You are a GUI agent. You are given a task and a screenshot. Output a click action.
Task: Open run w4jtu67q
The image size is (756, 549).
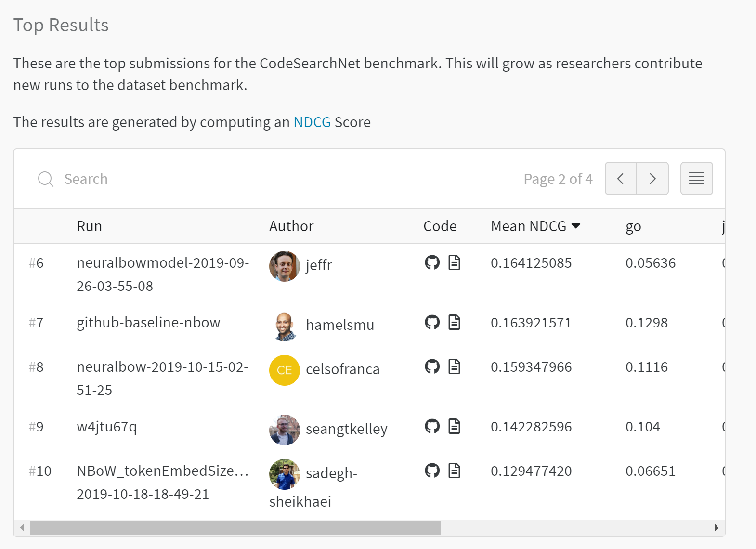pyautogui.click(x=107, y=427)
